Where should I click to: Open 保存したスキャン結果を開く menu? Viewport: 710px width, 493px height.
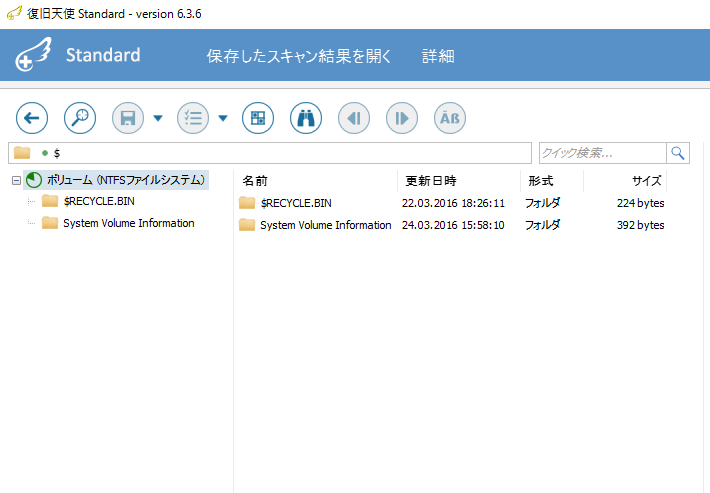tap(298, 56)
